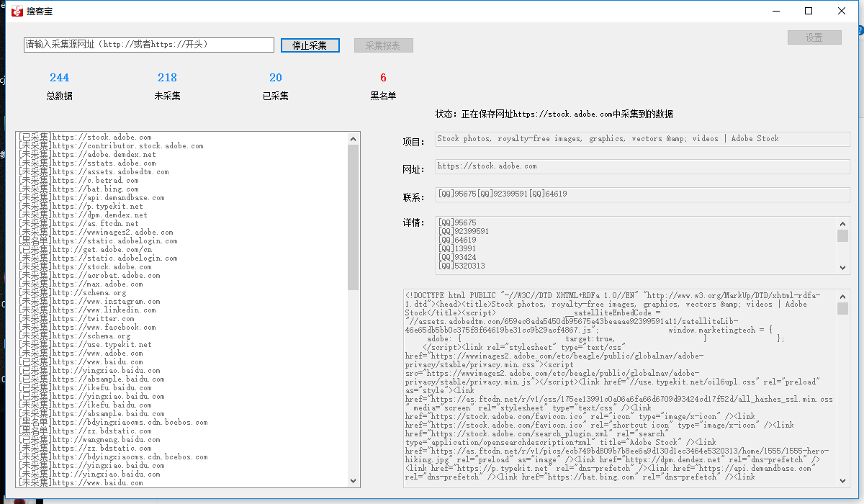This screenshot has width=864, height=504.
Task: Select the acrobat.adobe.com list row
Action: pyautogui.click(x=183, y=275)
